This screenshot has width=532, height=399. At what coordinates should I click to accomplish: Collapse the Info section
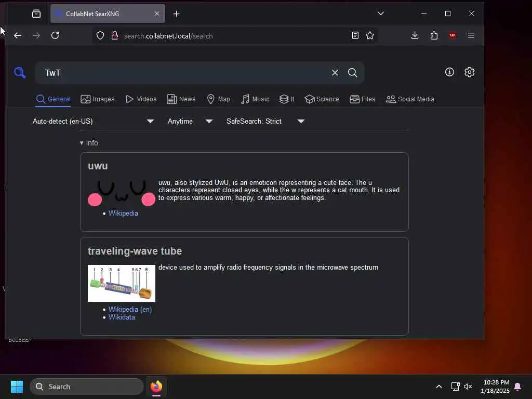(89, 143)
